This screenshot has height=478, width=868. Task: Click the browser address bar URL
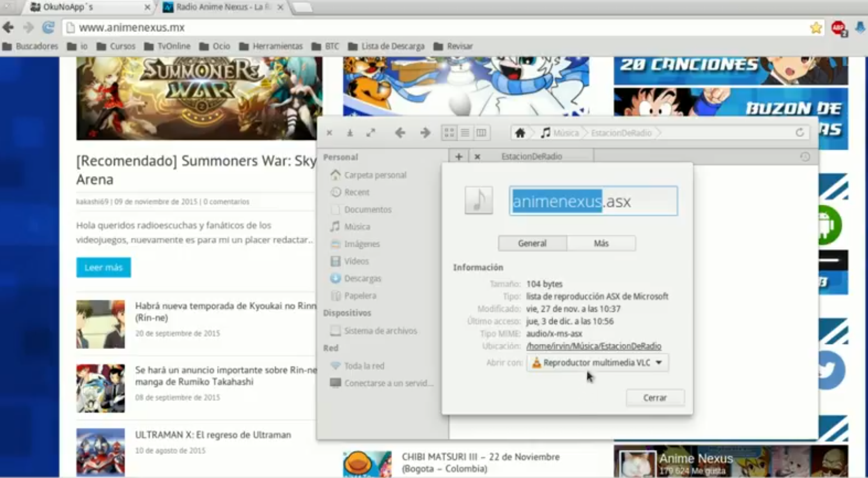pos(132,27)
